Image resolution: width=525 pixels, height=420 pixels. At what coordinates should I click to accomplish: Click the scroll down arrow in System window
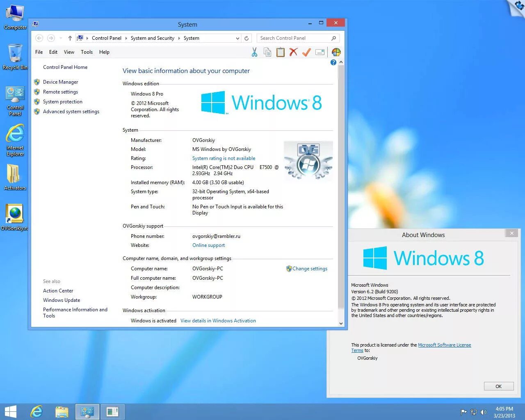click(341, 323)
